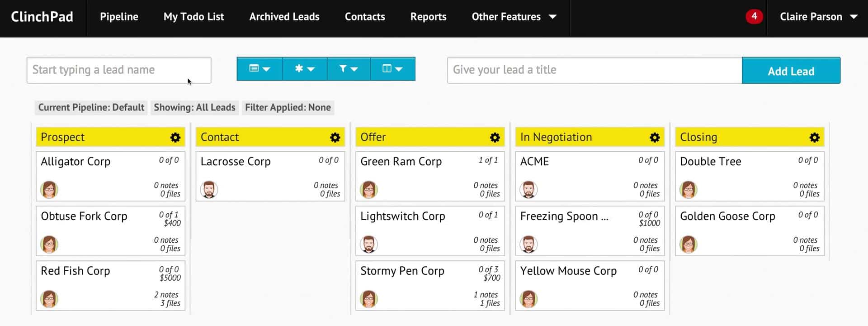The image size is (868, 326).
Task: Open the column layout dropdown
Action: click(392, 69)
